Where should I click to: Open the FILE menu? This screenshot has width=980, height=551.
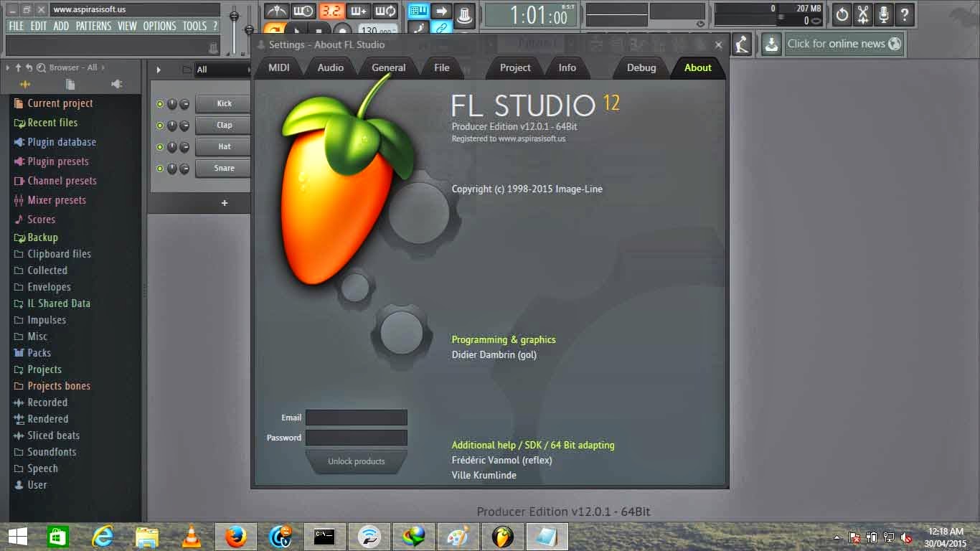[x=16, y=26]
